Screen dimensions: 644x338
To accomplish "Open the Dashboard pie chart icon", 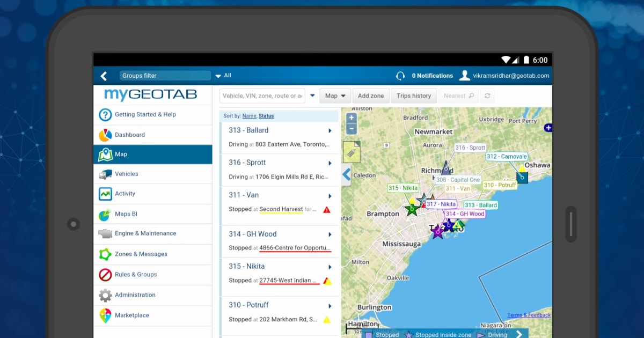I will point(105,134).
